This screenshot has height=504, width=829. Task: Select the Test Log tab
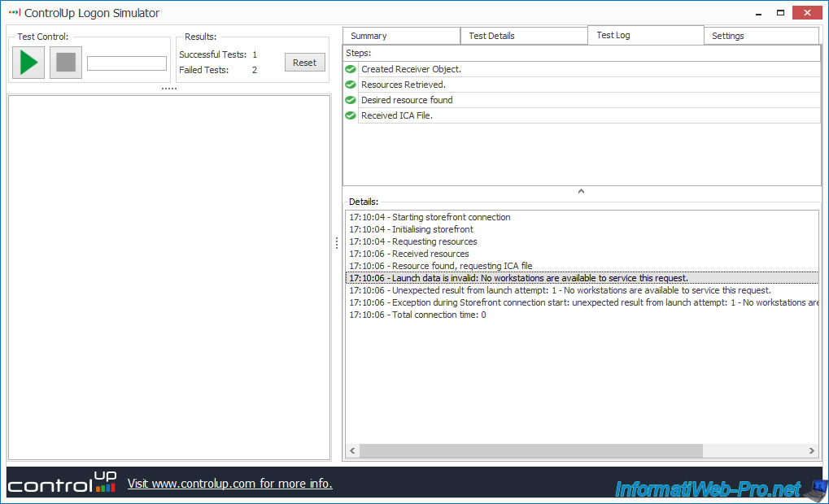click(x=645, y=35)
